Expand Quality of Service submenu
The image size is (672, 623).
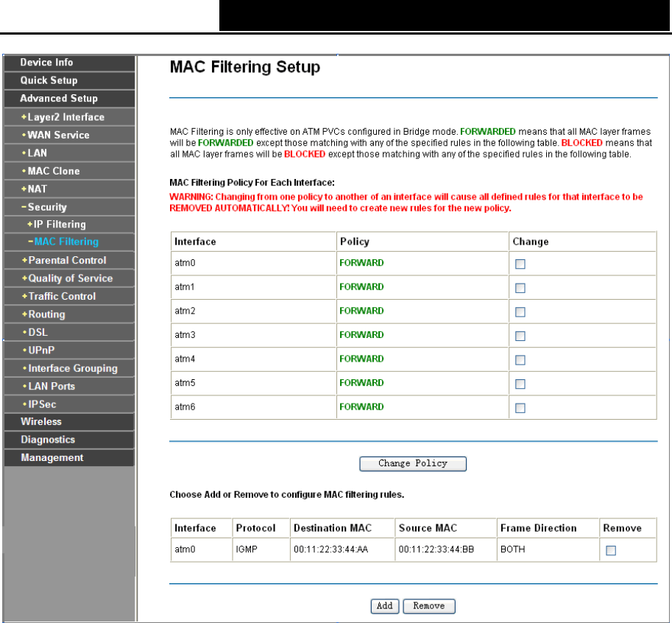point(70,278)
